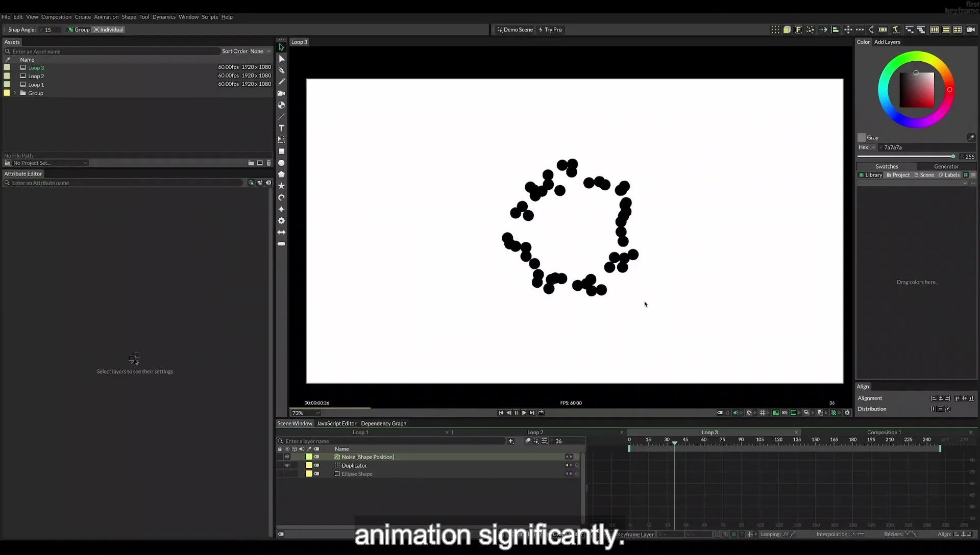980x555 pixels.
Task: Toggle visibility of the Duplicator layer
Action: pyautogui.click(x=287, y=465)
